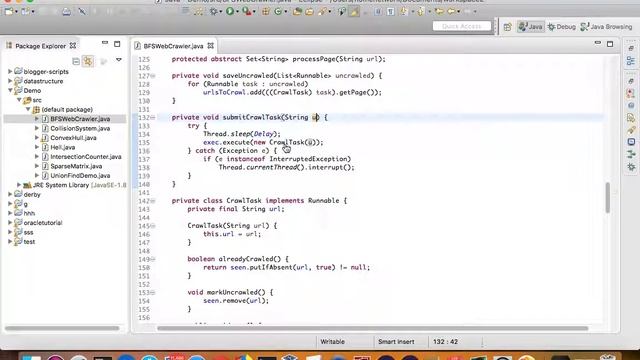Collapse the src folder

tap(19, 100)
